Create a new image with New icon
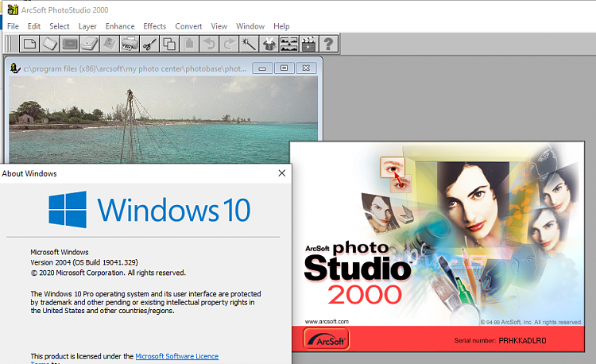The width and height of the screenshot is (596, 364). (x=29, y=44)
